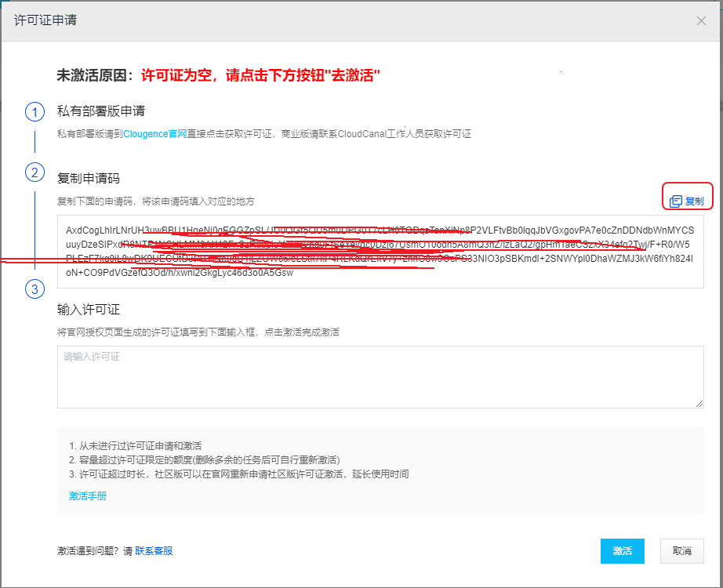Image resolution: width=723 pixels, height=588 pixels.
Task: Click the 联系客服 link
Action: 154,550
